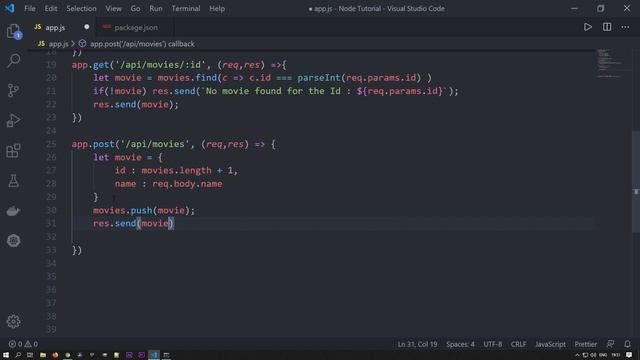Click the clock in system tray
Image resolution: width=640 pixels, height=360 pixels.
[616, 355]
